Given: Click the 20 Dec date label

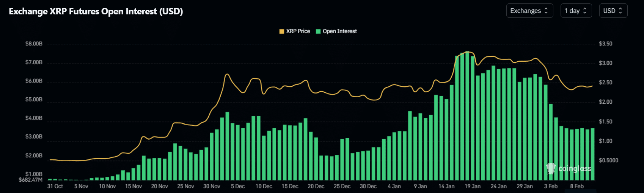Looking at the screenshot, I should (316, 186).
